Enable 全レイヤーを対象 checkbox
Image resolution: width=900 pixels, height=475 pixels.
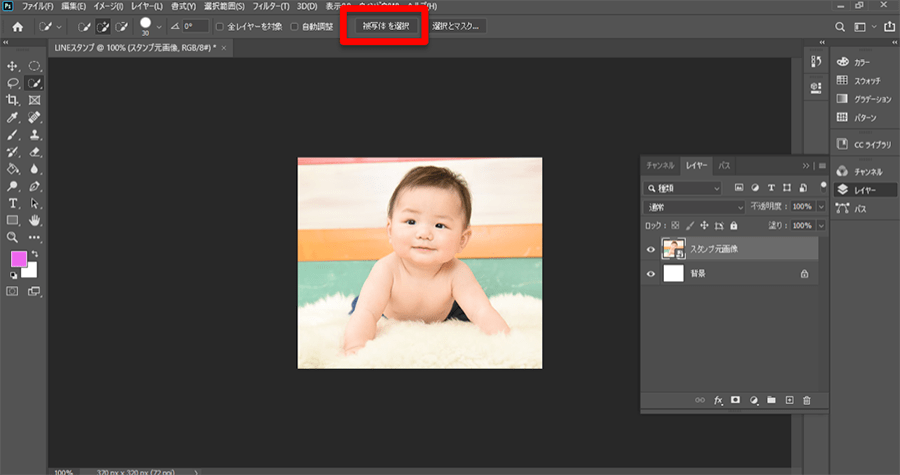(220, 27)
